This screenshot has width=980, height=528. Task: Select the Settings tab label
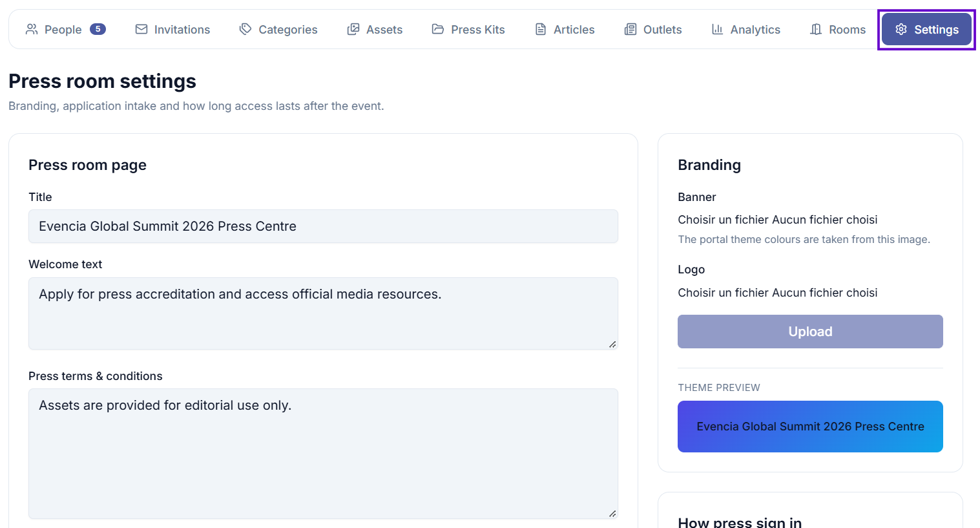coord(936,30)
